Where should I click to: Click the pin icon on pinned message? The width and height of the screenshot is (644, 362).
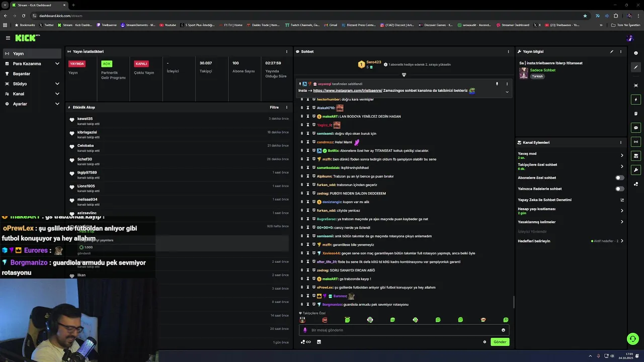(497, 84)
